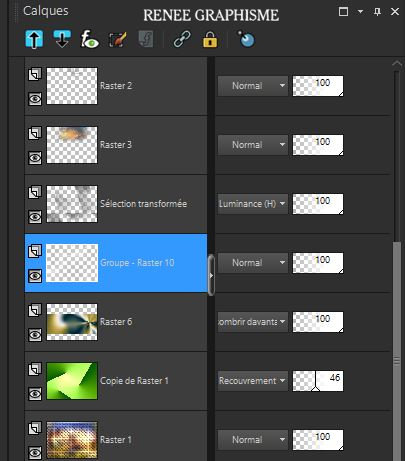The height and width of the screenshot is (461, 405).
Task: Click the padlock transparency lock icon
Action: (x=210, y=40)
